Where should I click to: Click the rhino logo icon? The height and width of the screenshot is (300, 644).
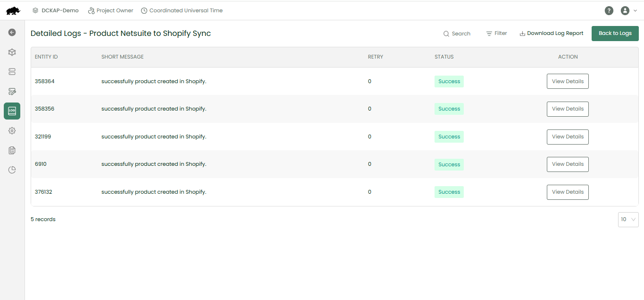[13, 10]
